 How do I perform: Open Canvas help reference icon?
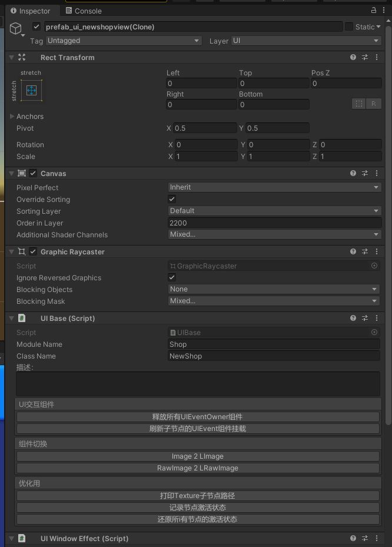(353, 173)
